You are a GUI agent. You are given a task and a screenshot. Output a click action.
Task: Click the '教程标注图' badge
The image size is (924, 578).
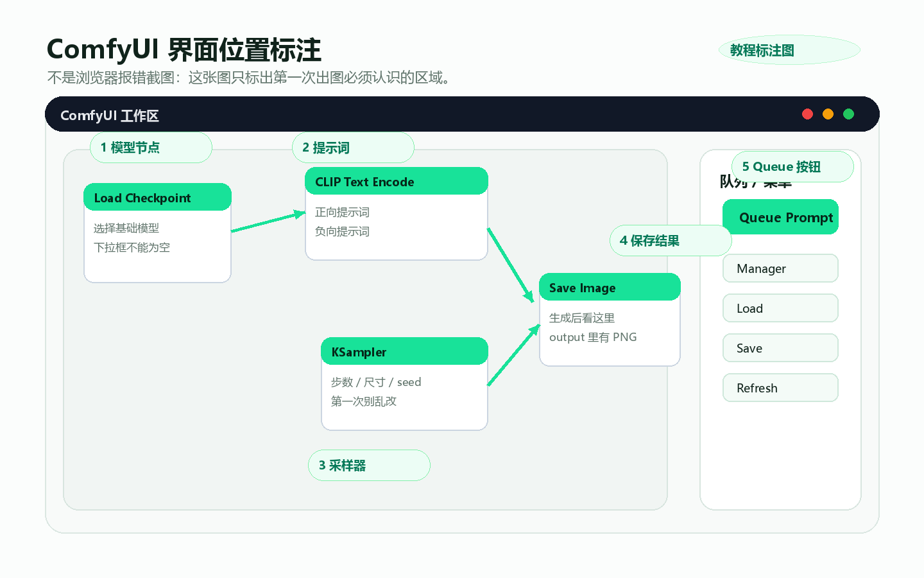(x=789, y=50)
